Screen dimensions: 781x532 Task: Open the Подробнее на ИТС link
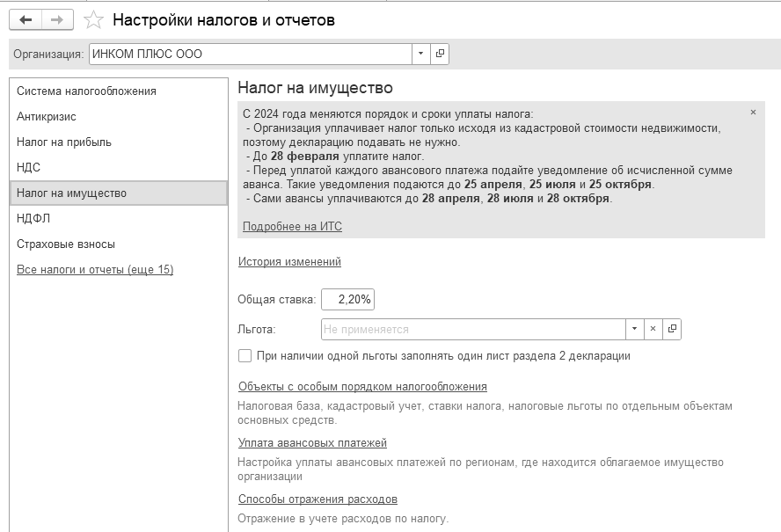point(292,227)
